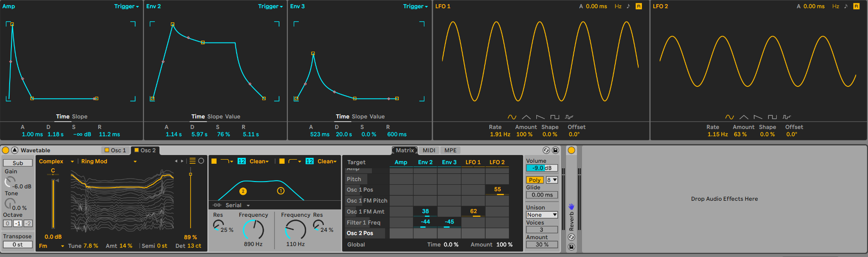Select next wavetable with right arrow
The width and height of the screenshot is (868, 257).
(182, 161)
